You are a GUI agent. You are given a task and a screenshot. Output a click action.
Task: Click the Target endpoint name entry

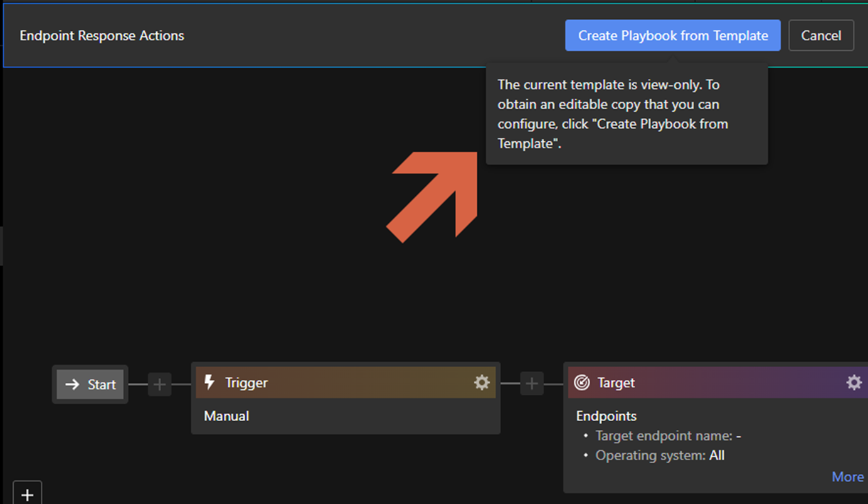click(x=668, y=436)
